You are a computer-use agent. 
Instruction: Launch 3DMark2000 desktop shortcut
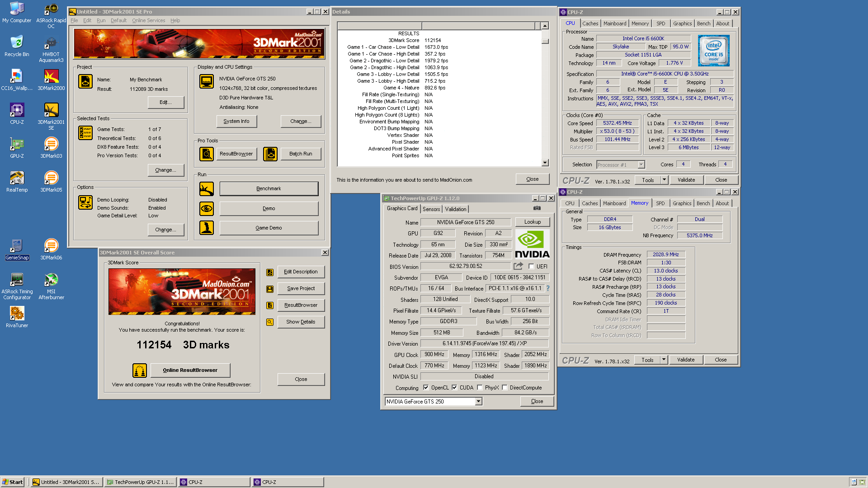[x=51, y=80]
